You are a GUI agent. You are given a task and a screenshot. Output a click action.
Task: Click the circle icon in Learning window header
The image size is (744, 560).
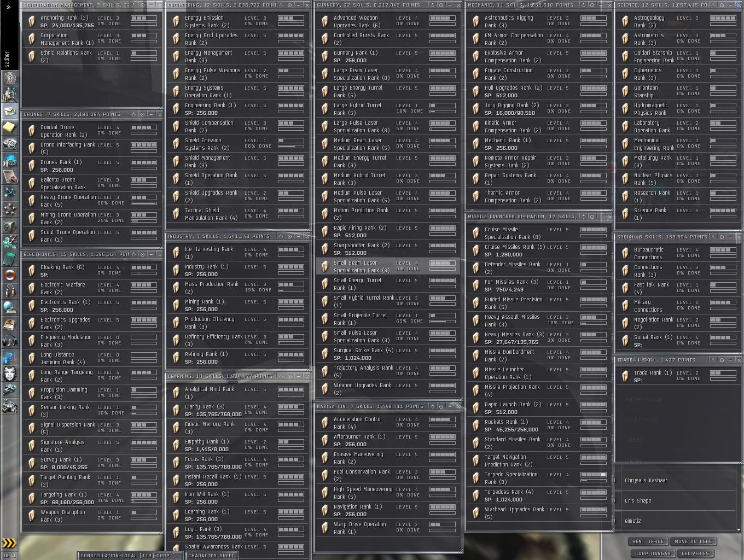point(290,376)
